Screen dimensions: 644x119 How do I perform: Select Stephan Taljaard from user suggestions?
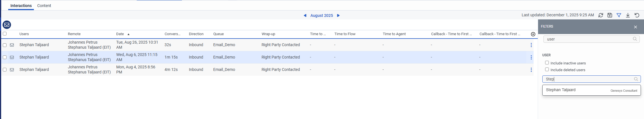561,90
